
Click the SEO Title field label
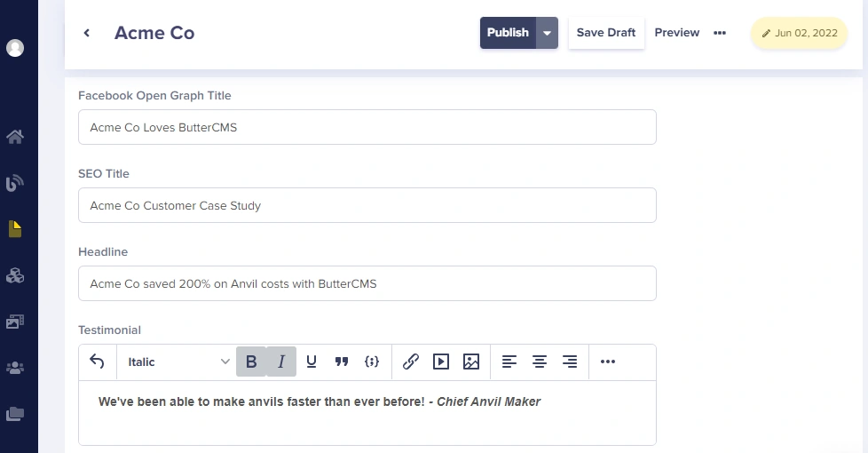pos(104,174)
